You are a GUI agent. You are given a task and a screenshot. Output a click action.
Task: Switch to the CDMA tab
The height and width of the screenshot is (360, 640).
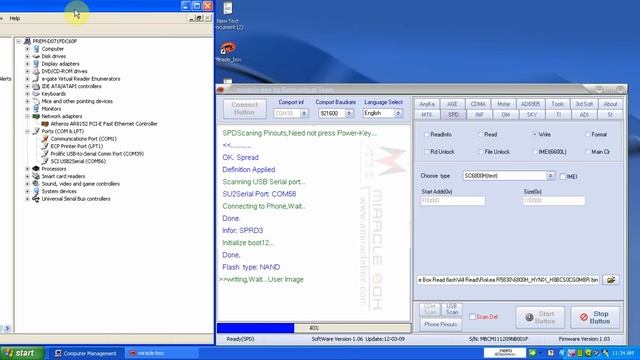[478, 104]
